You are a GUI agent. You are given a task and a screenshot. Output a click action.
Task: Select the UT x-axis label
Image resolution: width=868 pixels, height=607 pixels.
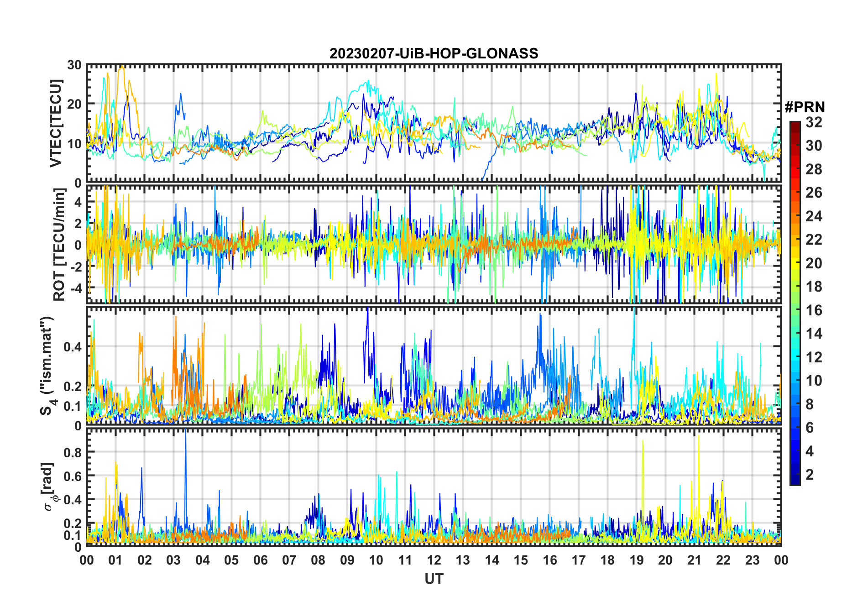[x=434, y=579]
